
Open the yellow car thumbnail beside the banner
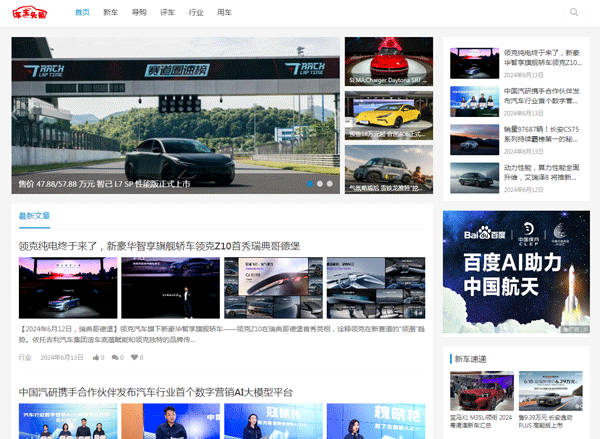tap(389, 115)
